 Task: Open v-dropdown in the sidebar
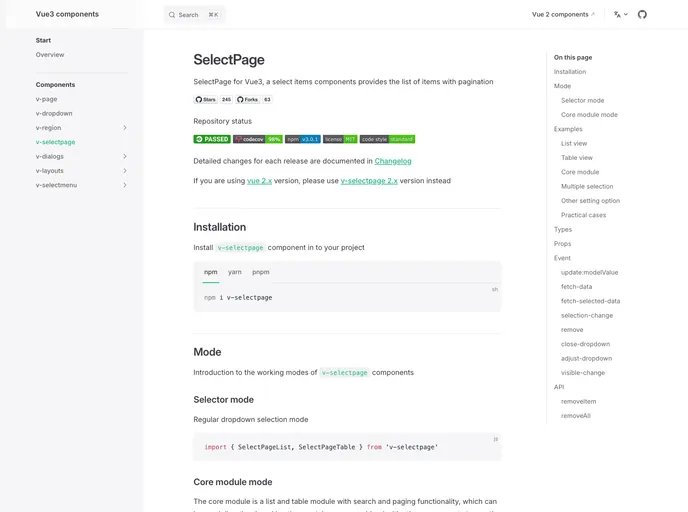point(54,114)
